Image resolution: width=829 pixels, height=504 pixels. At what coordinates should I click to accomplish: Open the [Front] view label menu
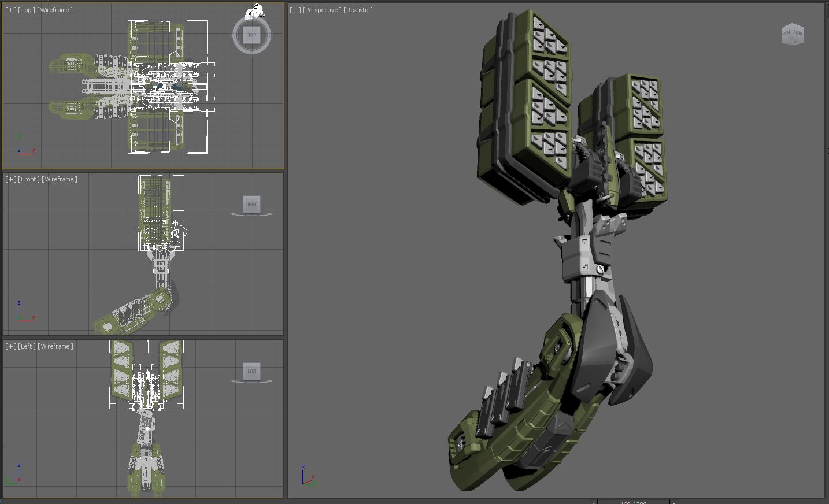point(29,179)
